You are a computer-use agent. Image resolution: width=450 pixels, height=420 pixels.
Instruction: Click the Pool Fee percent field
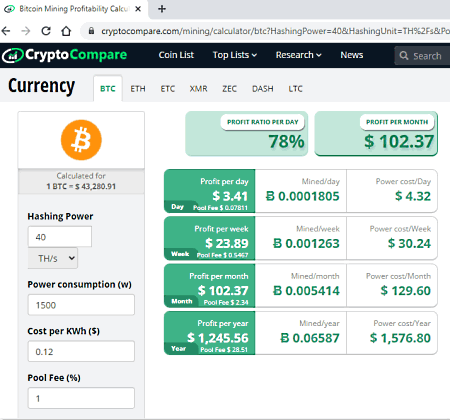(x=81, y=398)
